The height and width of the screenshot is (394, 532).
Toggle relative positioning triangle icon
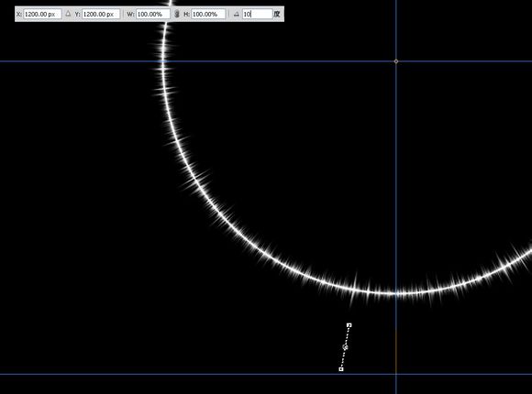pos(68,14)
